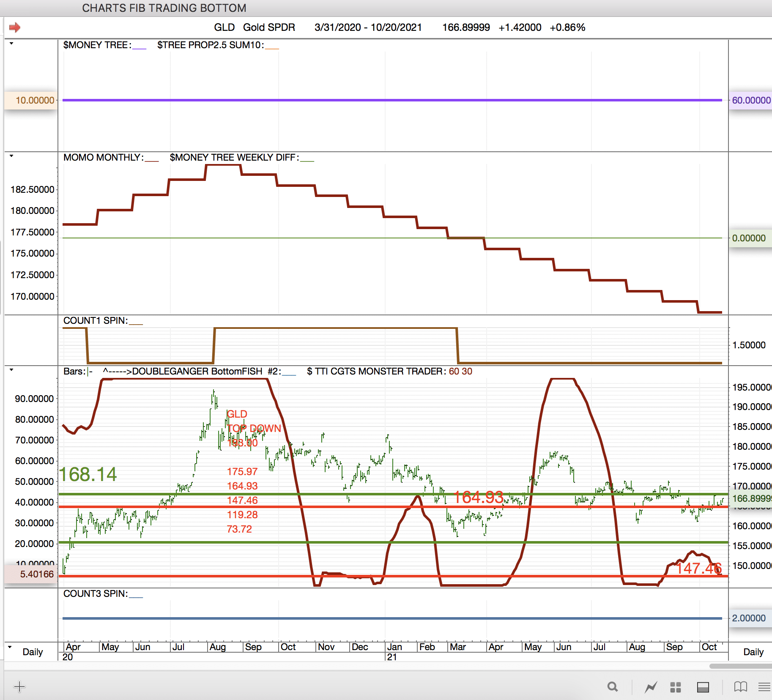
Task: Click the COUNT3 SPIN indicator label
Action: (x=95, y=594)
